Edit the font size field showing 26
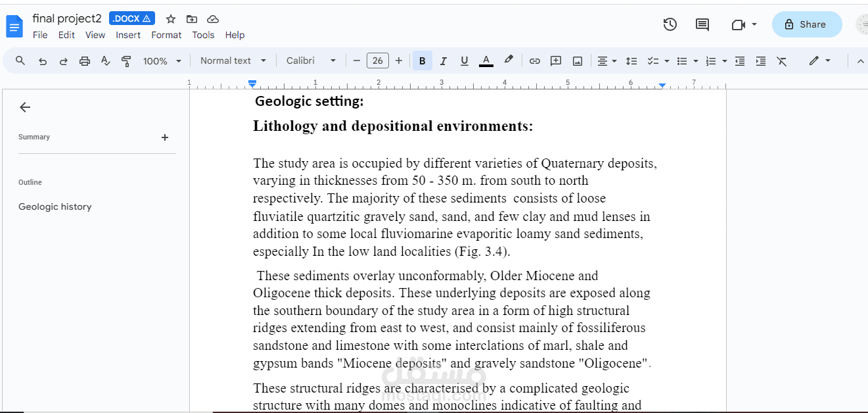868x413 pixels. click(378, 61)
